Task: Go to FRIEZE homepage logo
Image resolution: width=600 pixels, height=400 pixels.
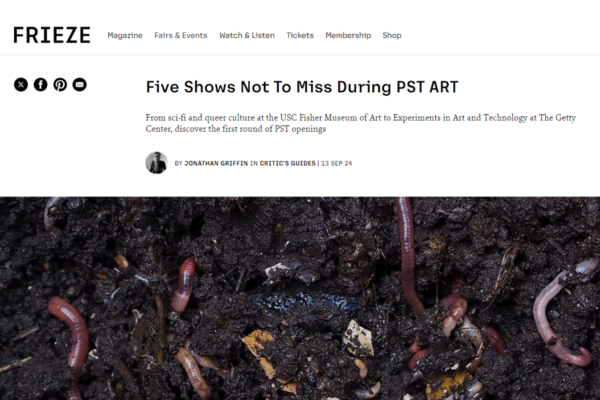Action: [52, 35]
